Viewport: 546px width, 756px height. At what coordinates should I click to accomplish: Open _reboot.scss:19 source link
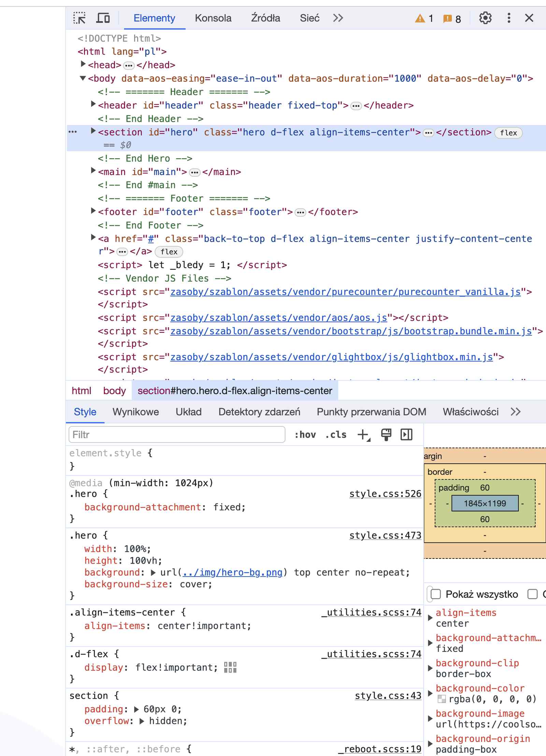[380, 749]
